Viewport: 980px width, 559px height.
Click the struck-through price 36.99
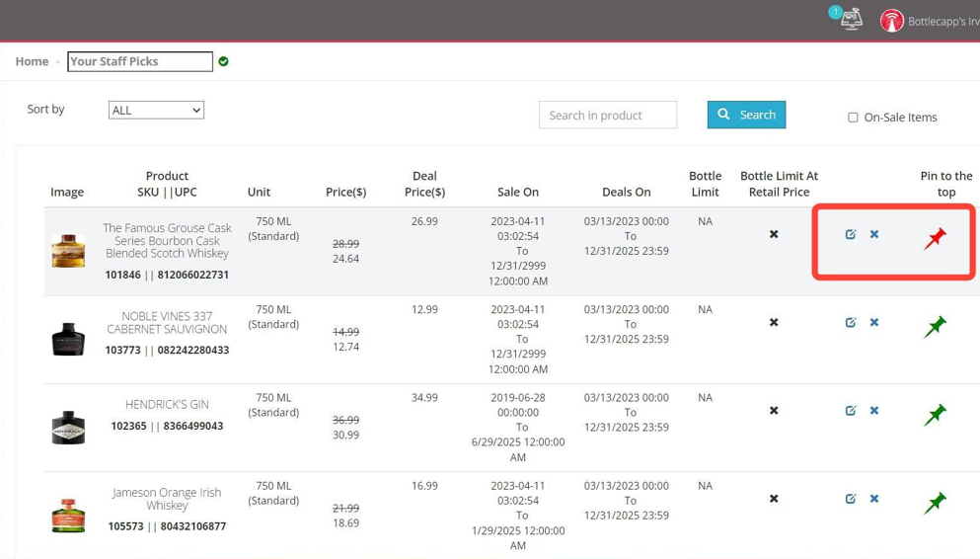click(345, 420)
